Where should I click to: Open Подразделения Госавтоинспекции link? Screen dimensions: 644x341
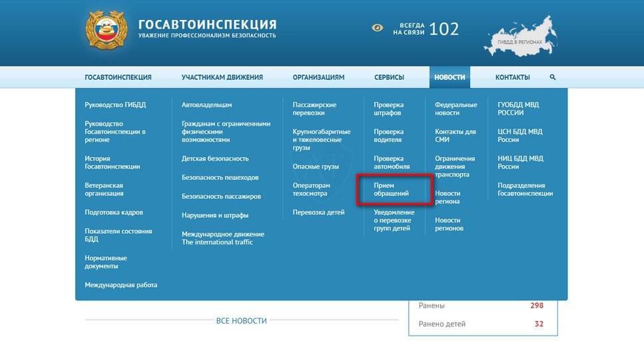(x=525, y=189)
